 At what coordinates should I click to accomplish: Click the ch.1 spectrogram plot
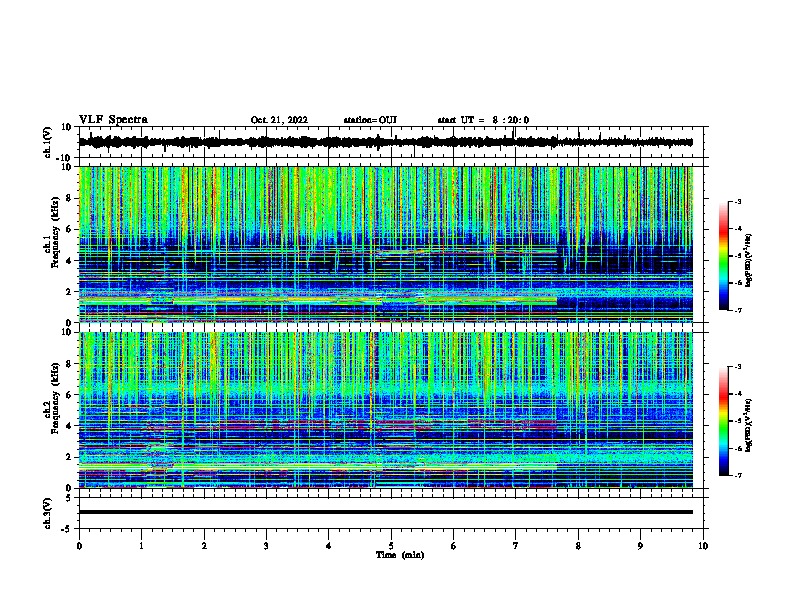pyautogui.click(x=386, y=244)
